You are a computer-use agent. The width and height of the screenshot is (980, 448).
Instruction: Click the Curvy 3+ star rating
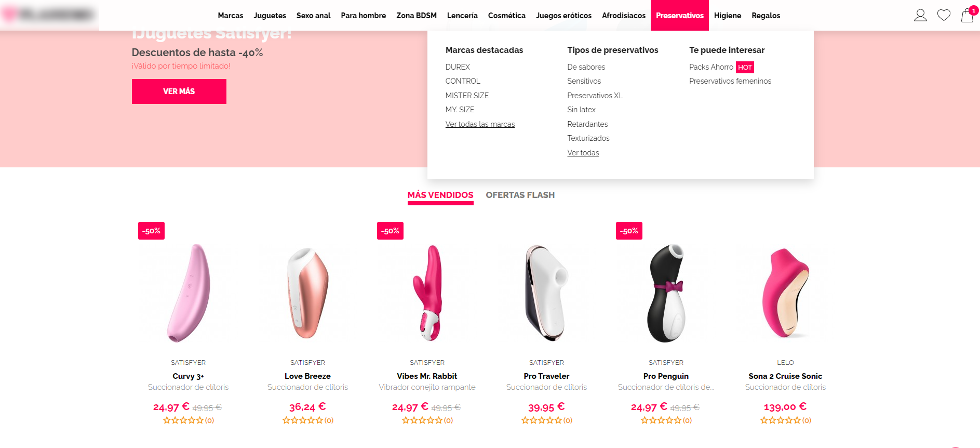(188, 420)
